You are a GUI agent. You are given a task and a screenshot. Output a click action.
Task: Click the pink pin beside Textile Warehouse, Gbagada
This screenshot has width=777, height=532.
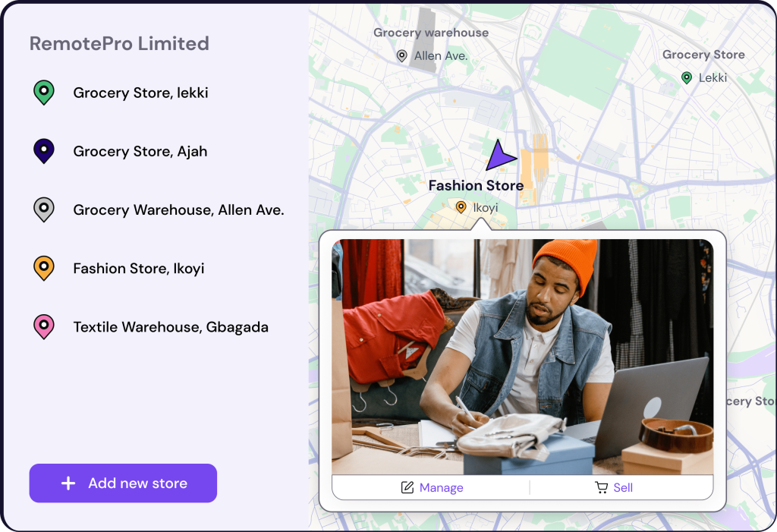[43, 326]
